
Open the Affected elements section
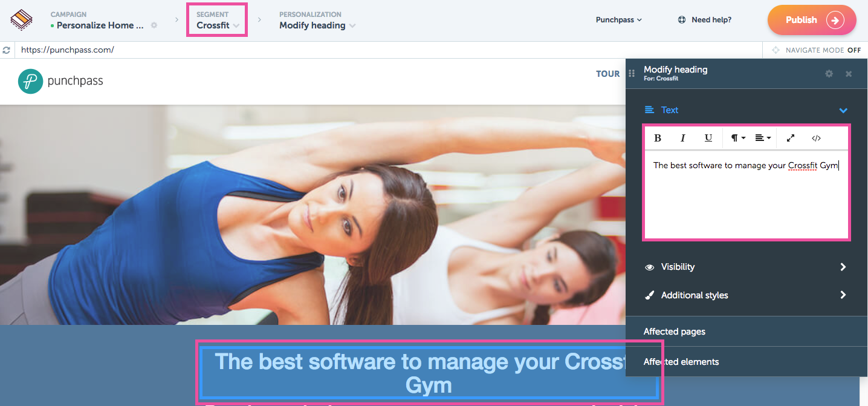tap(746, 362)
